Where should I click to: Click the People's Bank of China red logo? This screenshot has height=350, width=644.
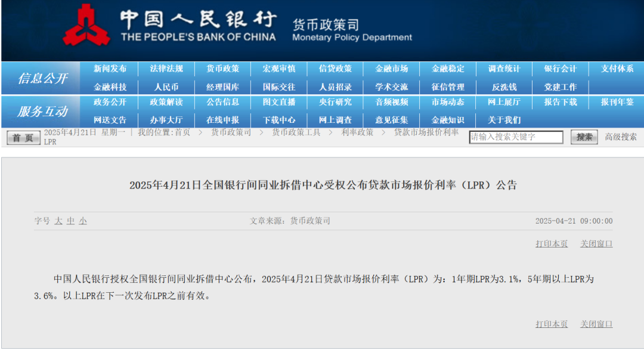click(x=86, y=26)
